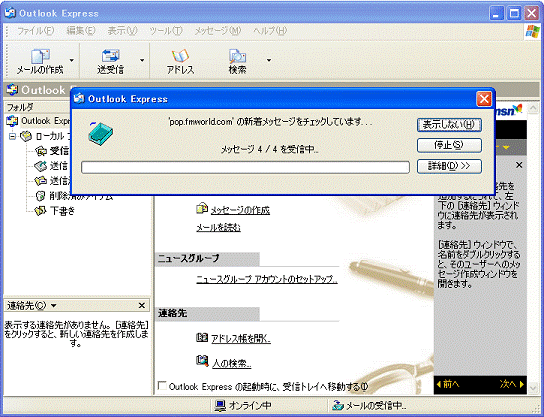Click the メールの作成 compose mail icon
This screenshot has width=544, height=417.
(40, 56)
